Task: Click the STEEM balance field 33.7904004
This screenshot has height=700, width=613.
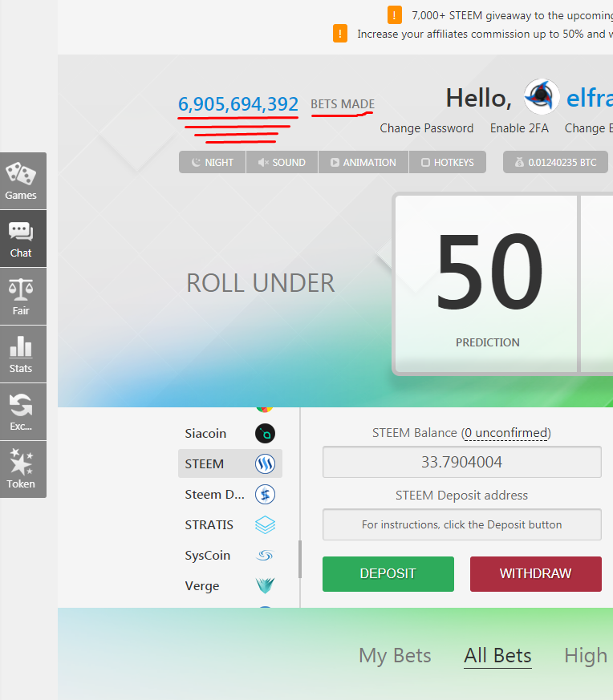Action: pyautogui.click(x=462, y=462)
